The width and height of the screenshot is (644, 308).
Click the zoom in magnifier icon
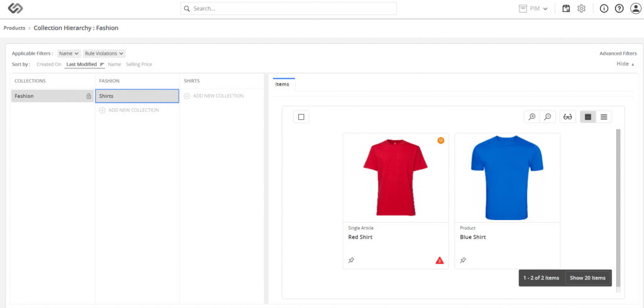pyautogui.click(x=532, y=117)
